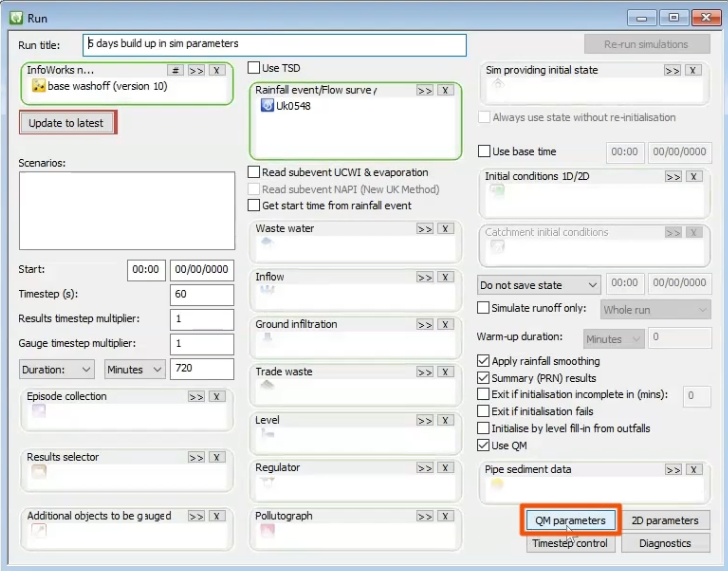
Task: Click the Uk0548 rainfall event icon
Action: (x=267, y=105)
